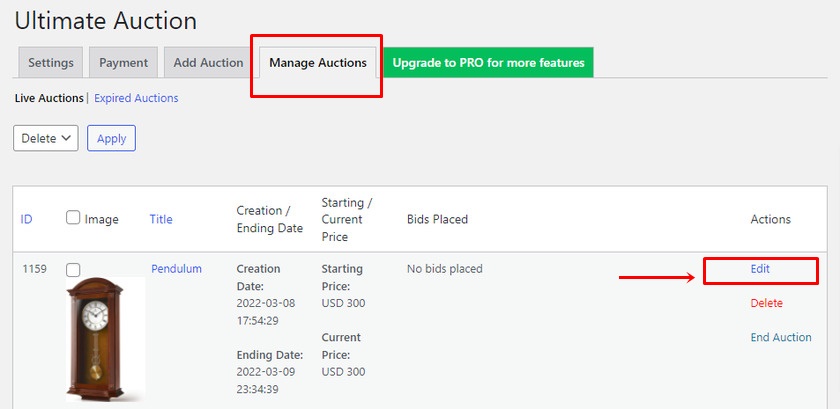Click the Bids Placed column header
This screenshot has width=840, height=409.
point(437,219)
